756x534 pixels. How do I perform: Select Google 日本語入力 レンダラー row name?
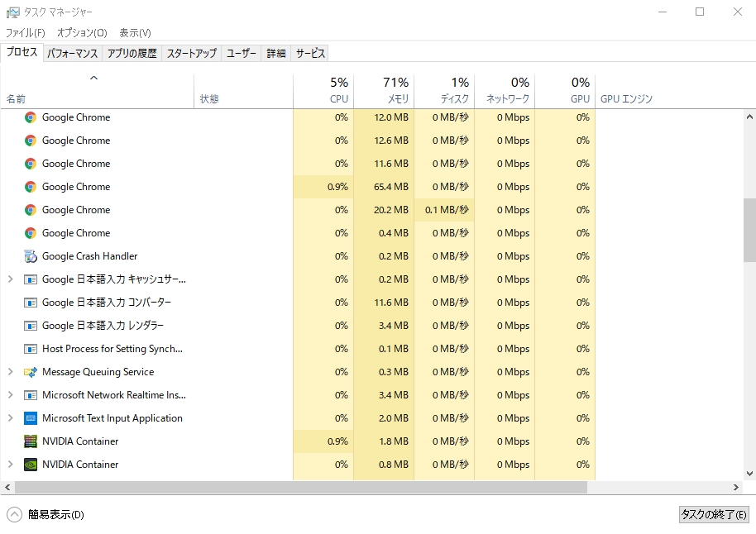[103, 326]
